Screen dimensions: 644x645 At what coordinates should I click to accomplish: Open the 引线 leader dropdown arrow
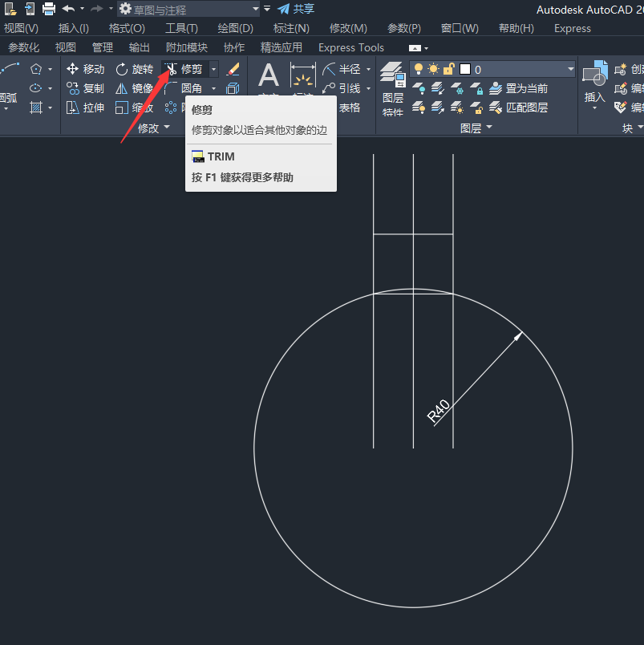tap(368, 88)
